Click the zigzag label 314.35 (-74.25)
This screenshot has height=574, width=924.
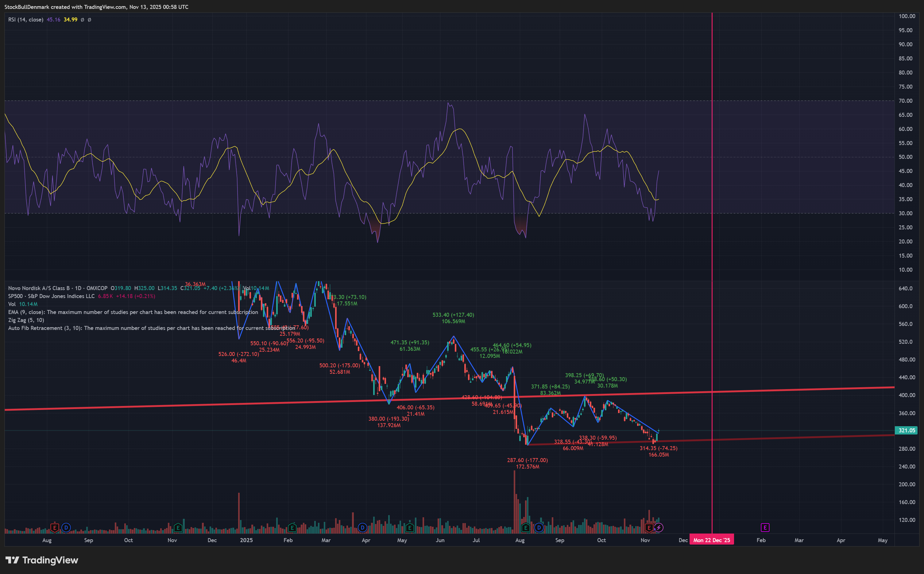[659, 448]
